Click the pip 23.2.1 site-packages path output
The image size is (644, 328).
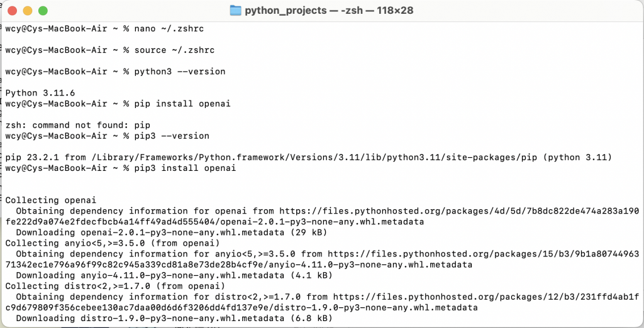308,157
